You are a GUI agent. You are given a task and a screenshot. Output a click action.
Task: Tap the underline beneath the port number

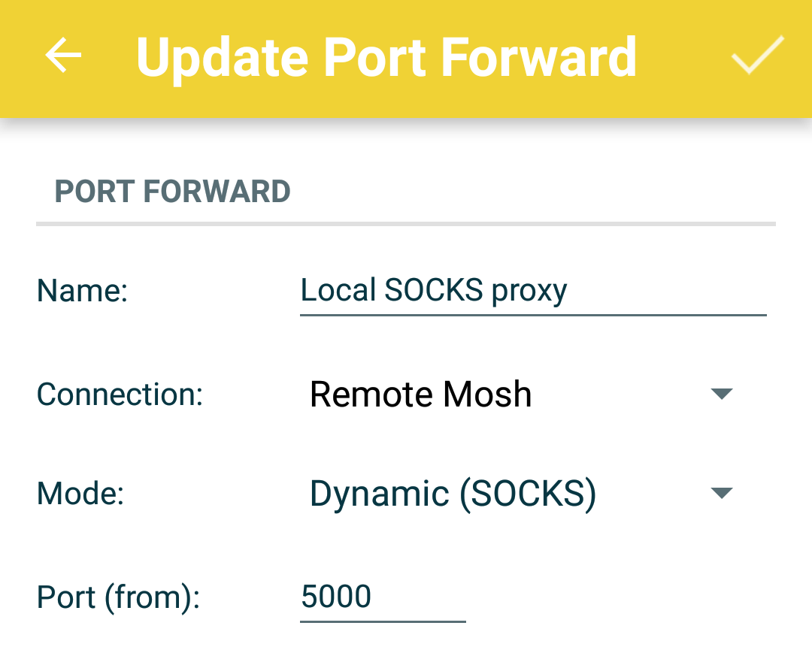[382, 621]
